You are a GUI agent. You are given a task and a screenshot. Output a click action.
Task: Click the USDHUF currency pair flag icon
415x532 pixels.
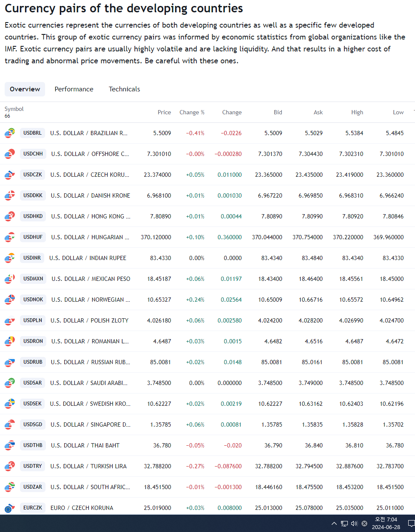(x=10, y=237)
